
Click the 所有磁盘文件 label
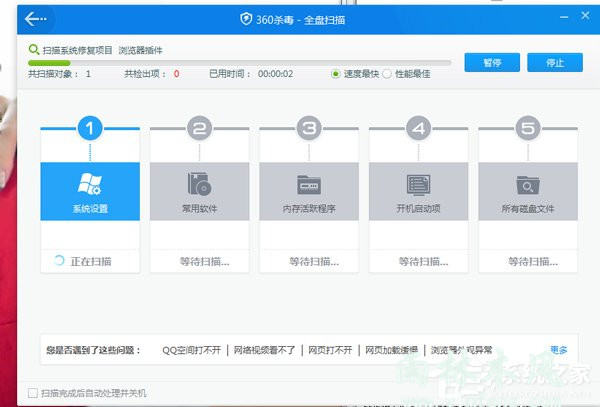(x=528, y=209)
